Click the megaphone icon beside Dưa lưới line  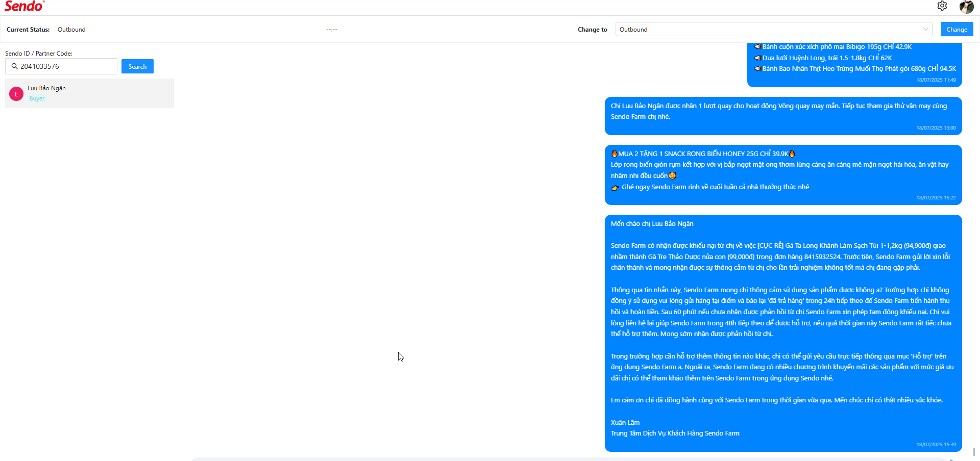point(758,58)
